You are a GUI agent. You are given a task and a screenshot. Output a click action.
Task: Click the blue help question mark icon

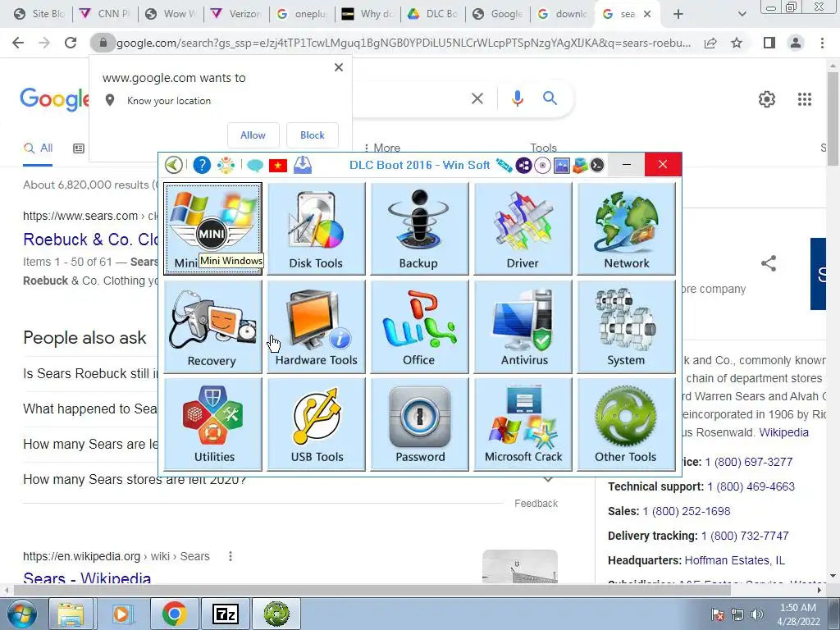coord(202,165)
